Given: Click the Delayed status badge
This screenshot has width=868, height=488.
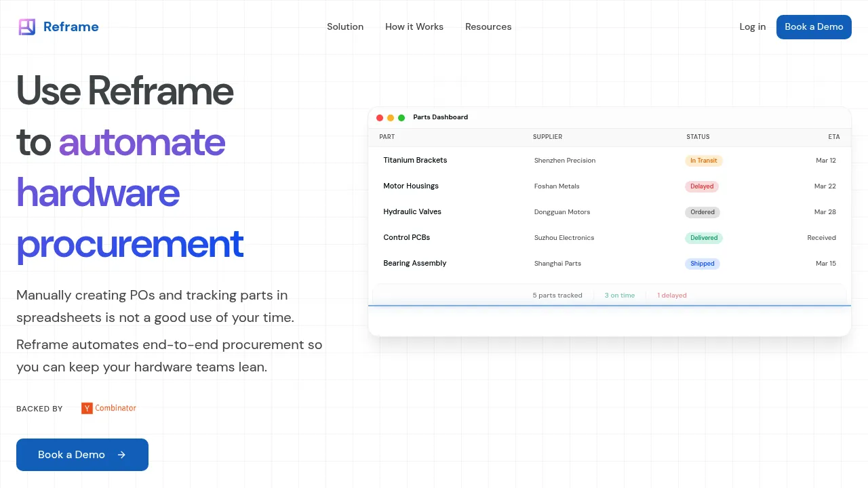Looking at the screenshot, I should (x=702, y=186).
